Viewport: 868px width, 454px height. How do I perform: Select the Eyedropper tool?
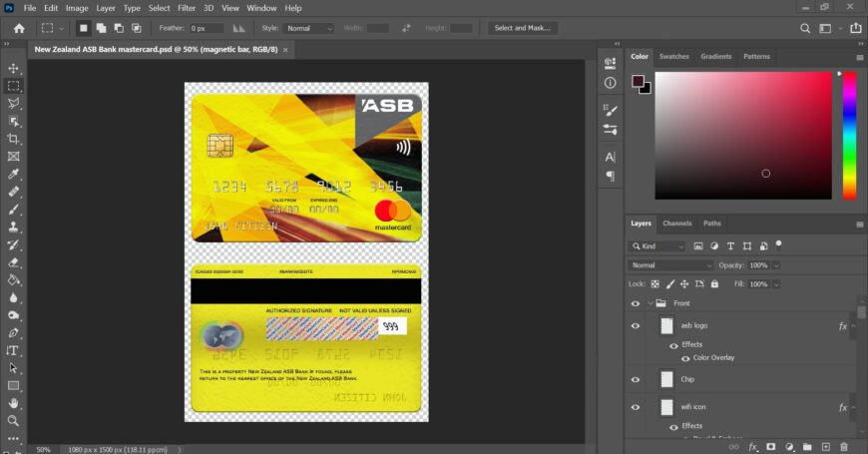[13, 175]
